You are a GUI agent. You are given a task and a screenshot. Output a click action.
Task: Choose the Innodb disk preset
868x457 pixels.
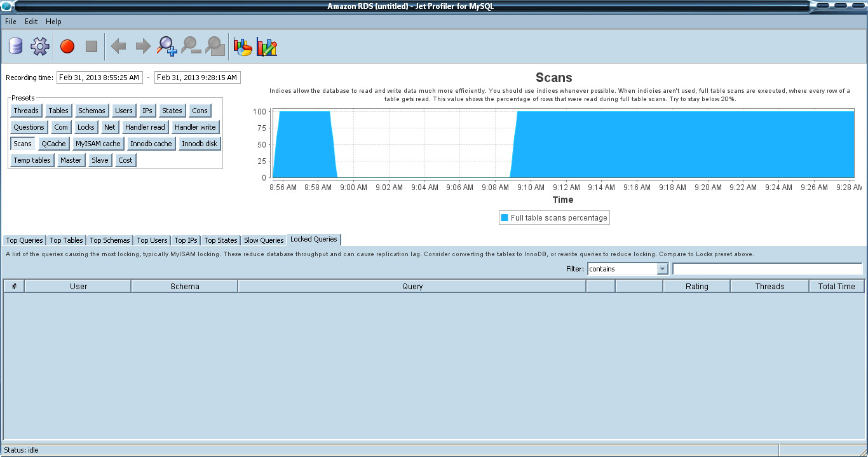click(x=200, y=144)
